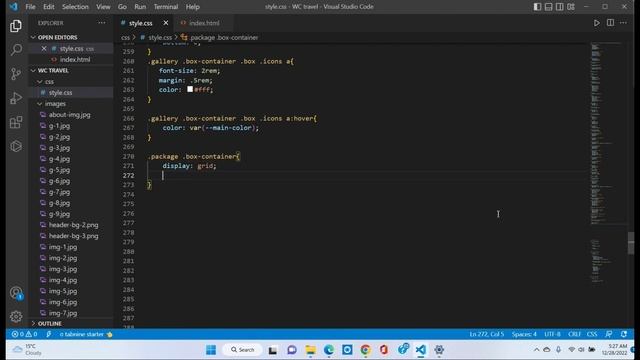Screen dimensions: 640x360
Task: Open the Explorer view in activity bar
Action: pyautogui.click(x=16, y=26)
